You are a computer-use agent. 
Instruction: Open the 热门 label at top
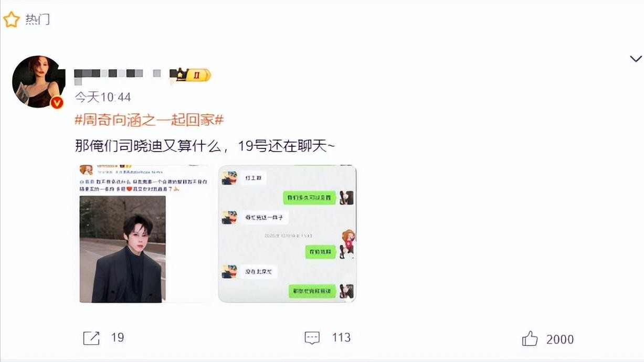(38, 20)
